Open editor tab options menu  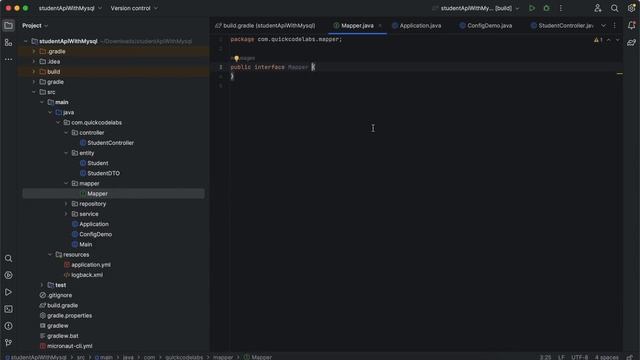tap(614, 25)
